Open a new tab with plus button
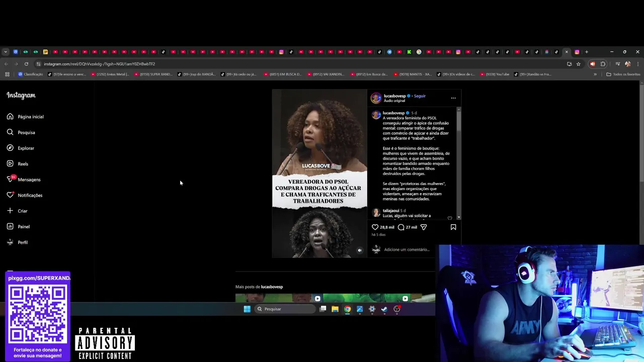 (x=586, y=52)
